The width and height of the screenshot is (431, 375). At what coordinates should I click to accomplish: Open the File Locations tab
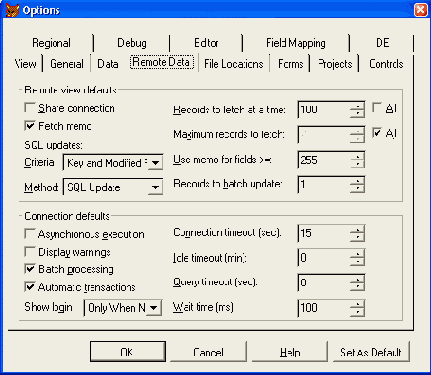(234, 64)
